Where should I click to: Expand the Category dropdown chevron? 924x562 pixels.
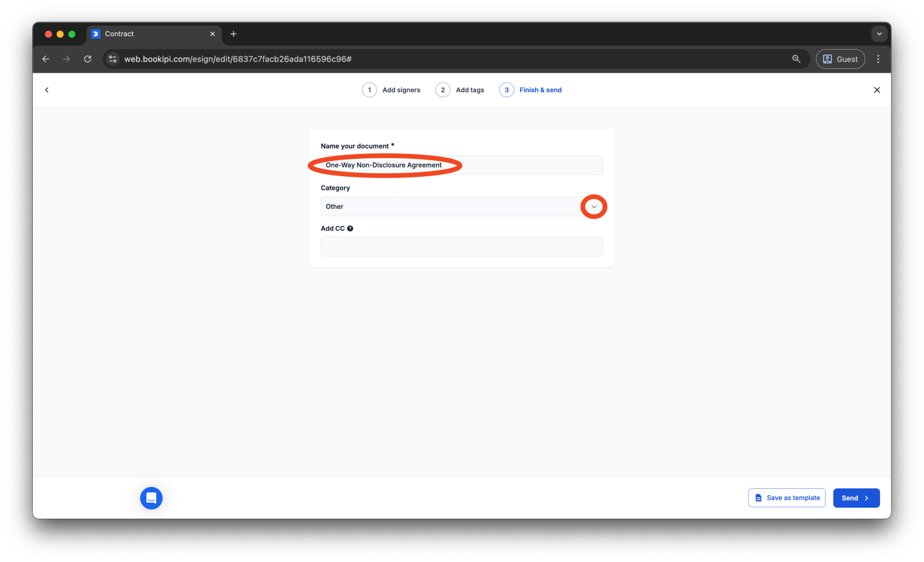coord(594,207)
